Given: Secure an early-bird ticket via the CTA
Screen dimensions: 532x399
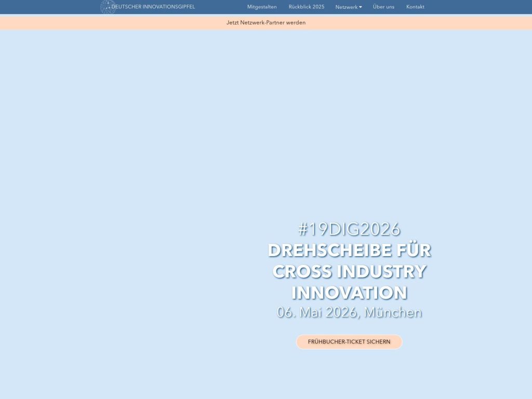Looking at the screenshot, I should [349, 342].
